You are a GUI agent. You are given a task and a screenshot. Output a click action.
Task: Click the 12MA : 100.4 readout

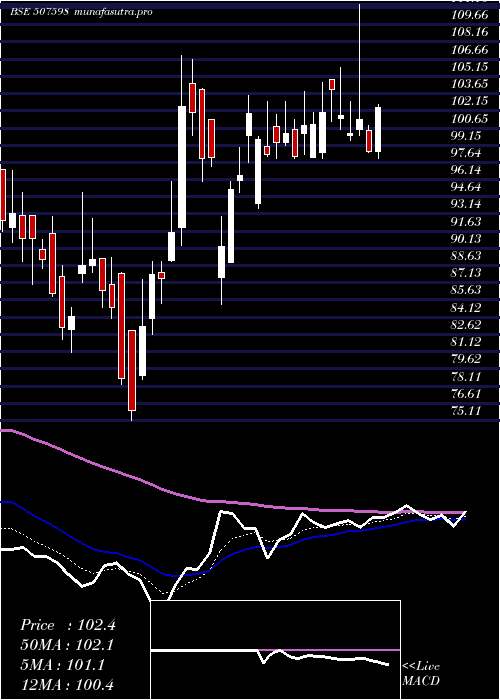(x=67, y=684)
